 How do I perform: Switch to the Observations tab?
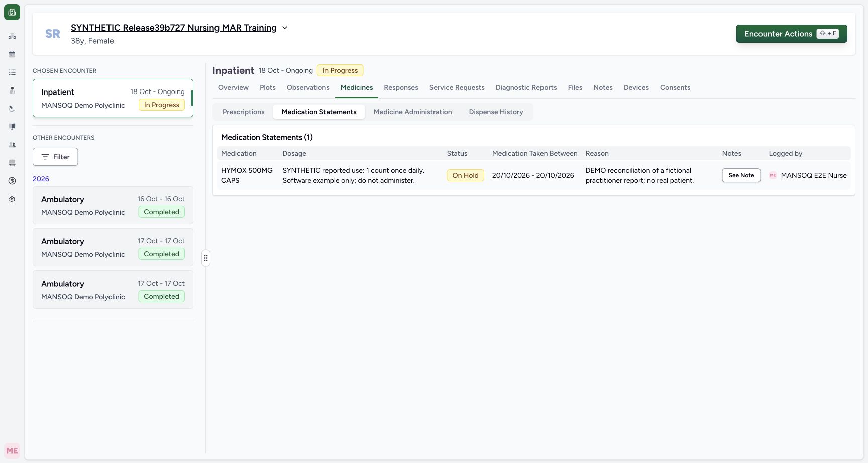pyautogui.click(x=308, y=87)
